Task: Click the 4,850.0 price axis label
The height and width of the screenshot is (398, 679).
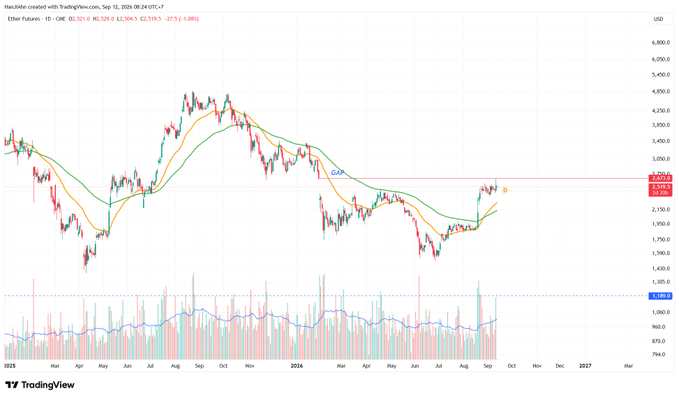Action: (x=661, y=92)
